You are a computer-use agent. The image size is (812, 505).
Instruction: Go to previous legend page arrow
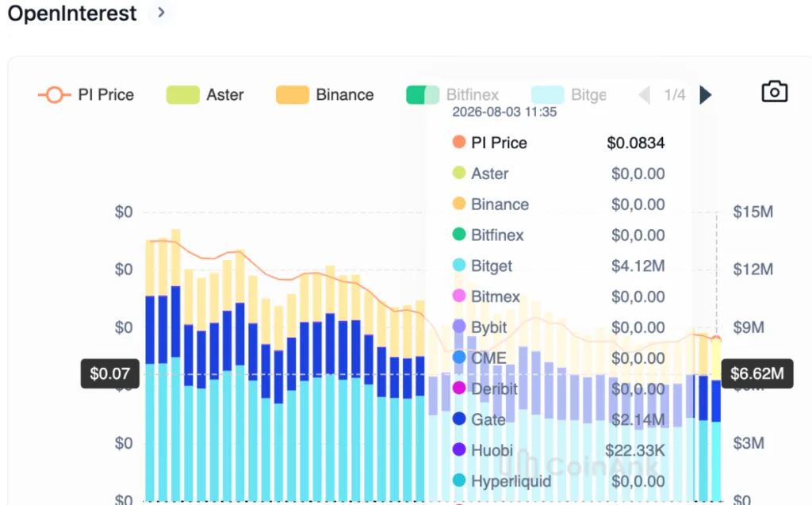[644, 95]
